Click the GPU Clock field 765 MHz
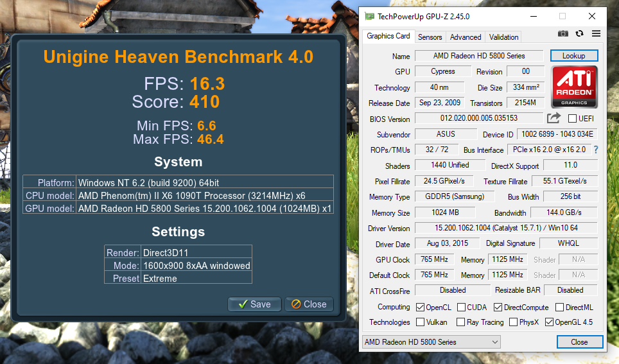Screen dimensions: 619x364 click(x=434, y=259)
